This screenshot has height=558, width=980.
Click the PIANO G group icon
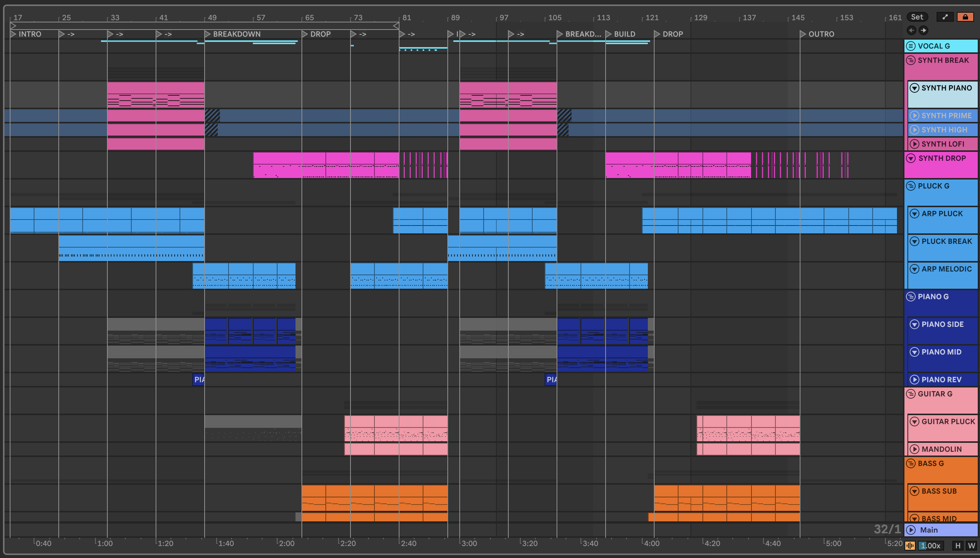tap(911, 296)
